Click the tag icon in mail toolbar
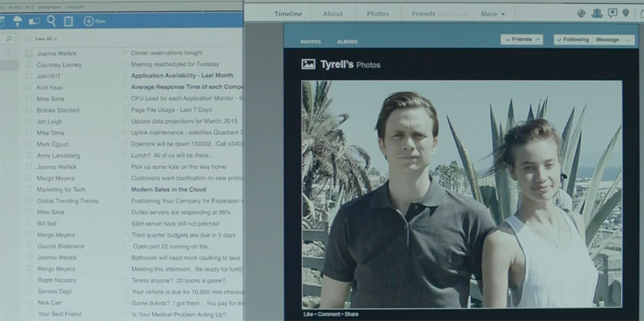 [35, 21]
